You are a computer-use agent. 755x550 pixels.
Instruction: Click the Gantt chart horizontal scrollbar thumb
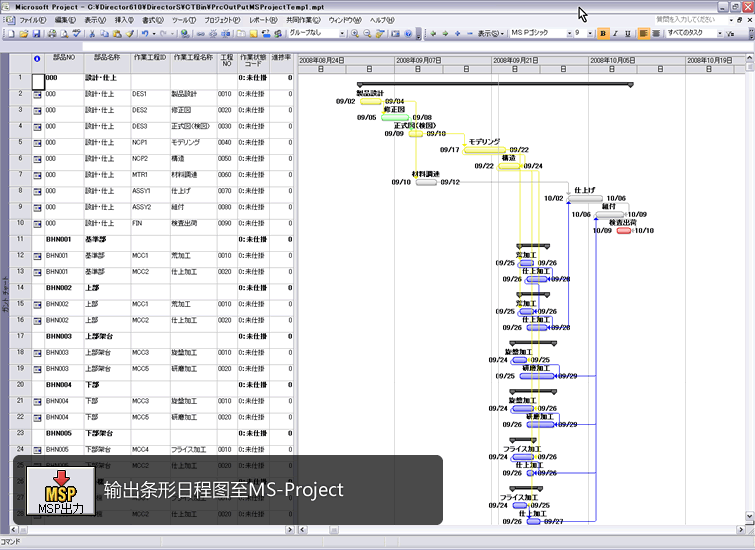click(x=333, y=530)
